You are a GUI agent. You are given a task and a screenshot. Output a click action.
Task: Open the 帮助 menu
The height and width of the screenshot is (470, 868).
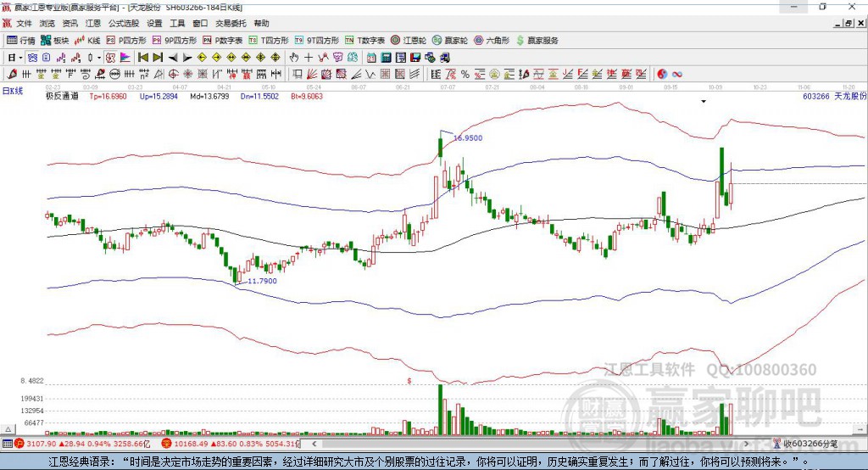pos(261,23)
